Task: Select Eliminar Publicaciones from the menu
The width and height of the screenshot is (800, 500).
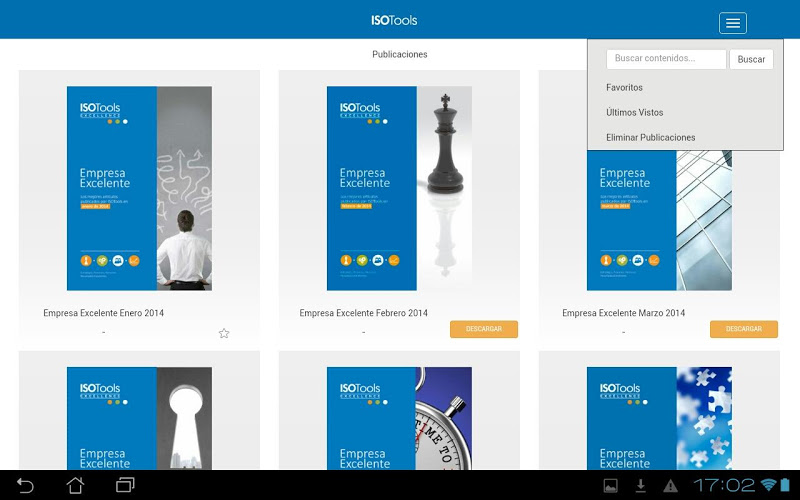Action: tap(651, 137)
